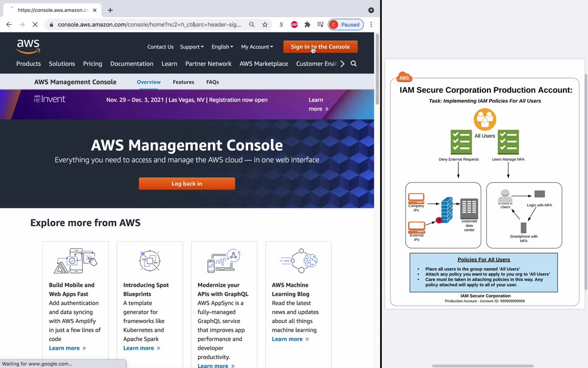
Task: Click All Users group icon in diagram
Action: [x=485, y=120]
